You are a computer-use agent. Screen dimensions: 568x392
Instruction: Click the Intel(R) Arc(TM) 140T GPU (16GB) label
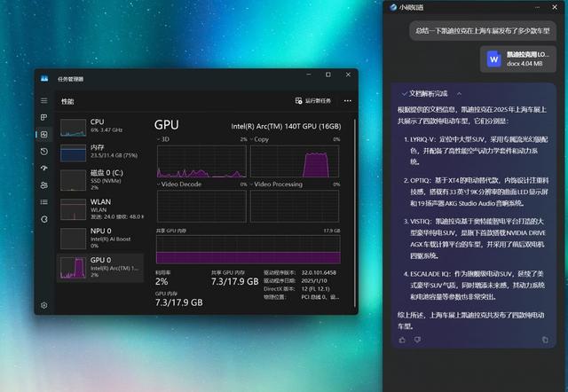(x=286, y=126)
